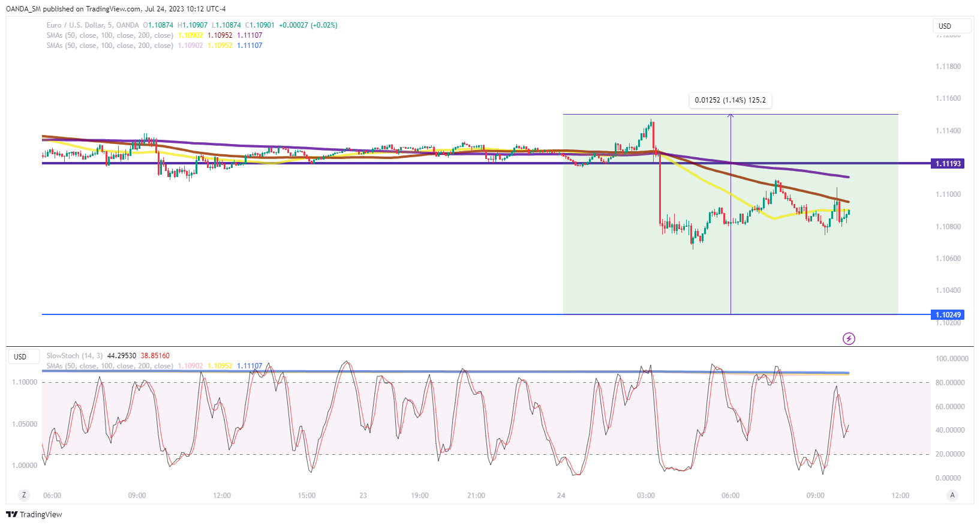The image size is (980, 525).
Task: Click the lightning bolt economic event icon
Action: click(849, 339)
